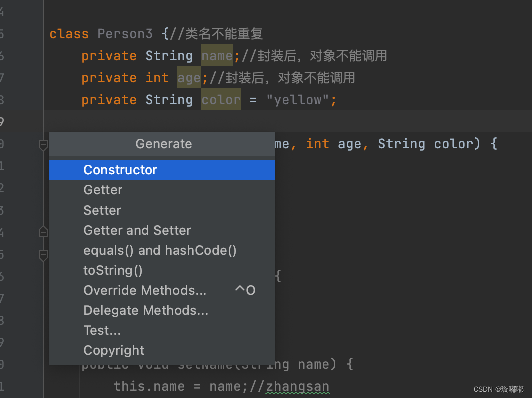532x398 pixels.
Task: Collapse the middle fold arrow in the gutter
Action: 43,231
